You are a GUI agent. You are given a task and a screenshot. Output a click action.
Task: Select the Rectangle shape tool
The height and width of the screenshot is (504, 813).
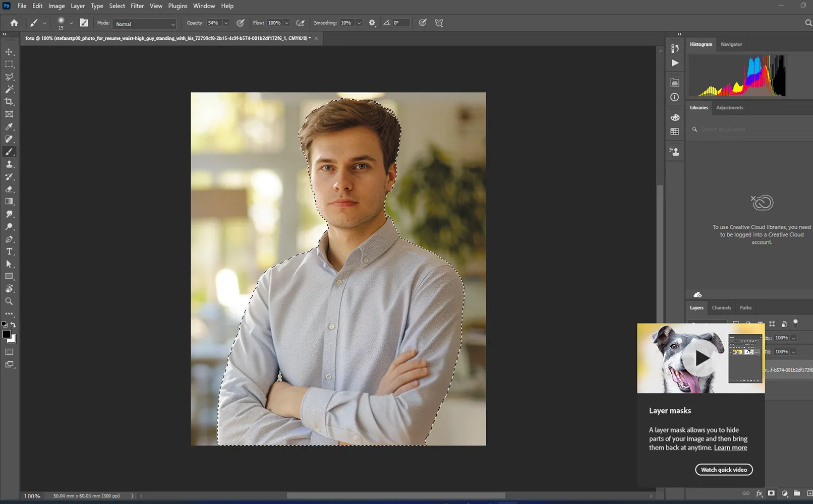click(9, 276)
